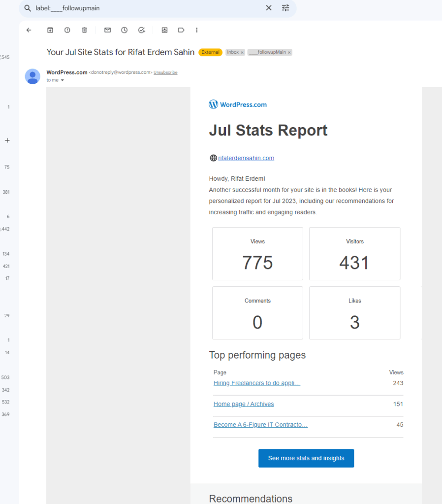The image size is (442, 504).
Task: Clear the search query with X
Action: (269, 8)
